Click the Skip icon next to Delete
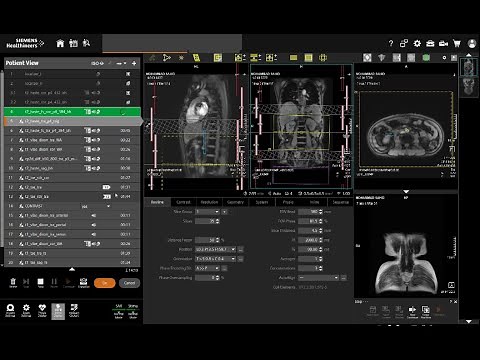The height and width of the screenshot is (360, 480). coord(26,283)
